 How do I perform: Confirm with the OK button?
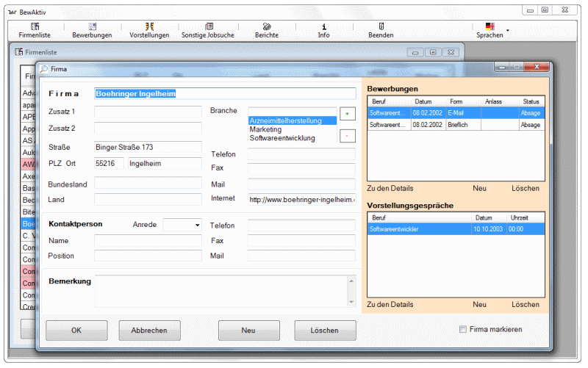(76, 330)
